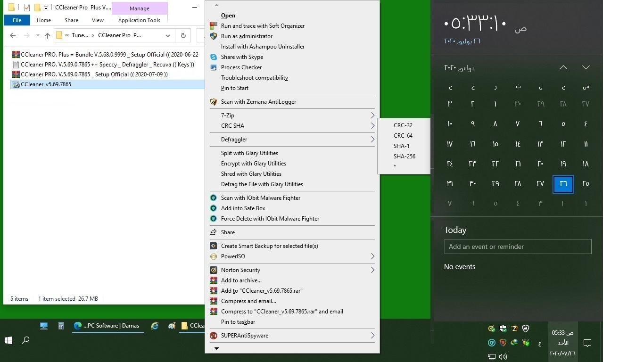This screenshot has width=644, height=362.
Task: Click the month header يوليو، ٢٠٢٠
Action: [x=459, y=68]
